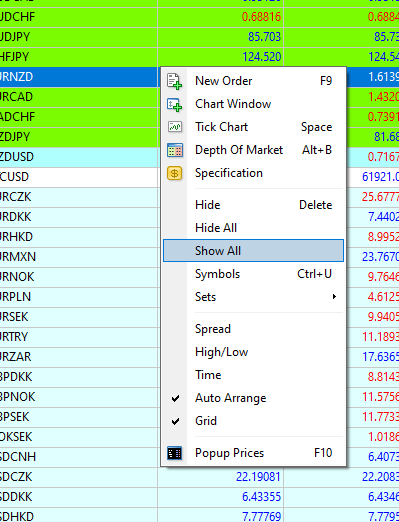Choose New Order from context menu
Image resolution: width=399 pixels, height=522 pixels.
(253, 81)
